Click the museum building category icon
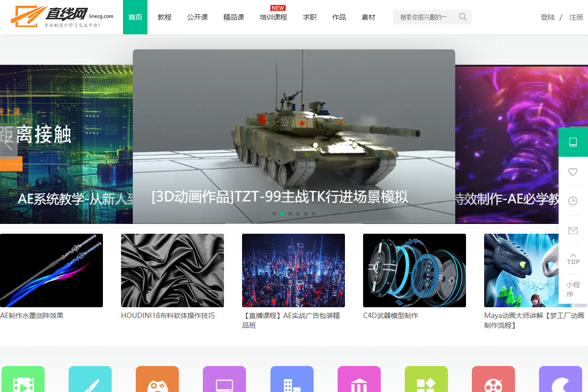The width and height of the screenshot is (588, 392). click(x=359, y=379)
